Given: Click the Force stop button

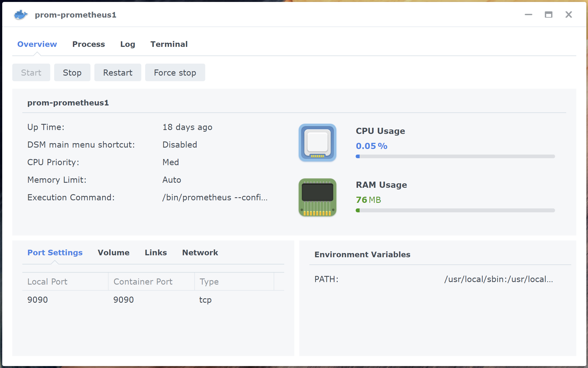Looking at the screenshot, I should pyautogui.click(x=175, y=73).
